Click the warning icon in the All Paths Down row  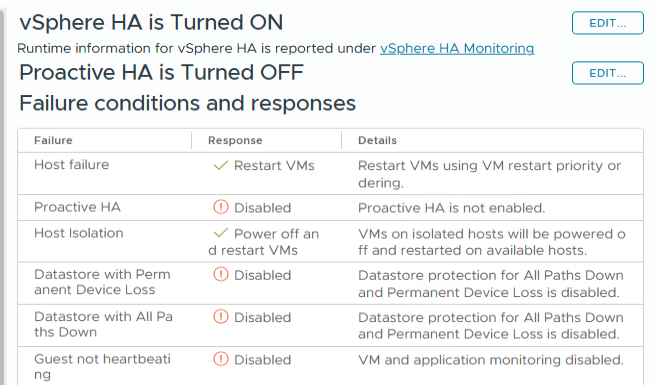pos(221,317)
